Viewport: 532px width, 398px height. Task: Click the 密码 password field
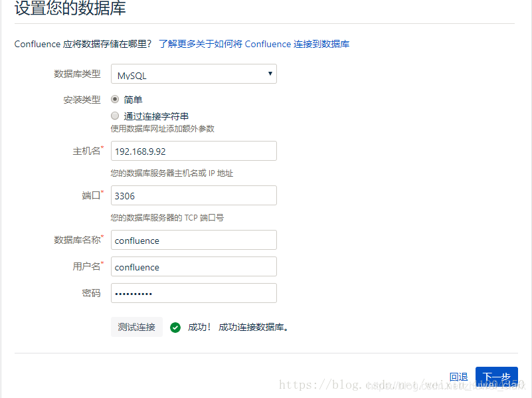click(x=194, y=293)
